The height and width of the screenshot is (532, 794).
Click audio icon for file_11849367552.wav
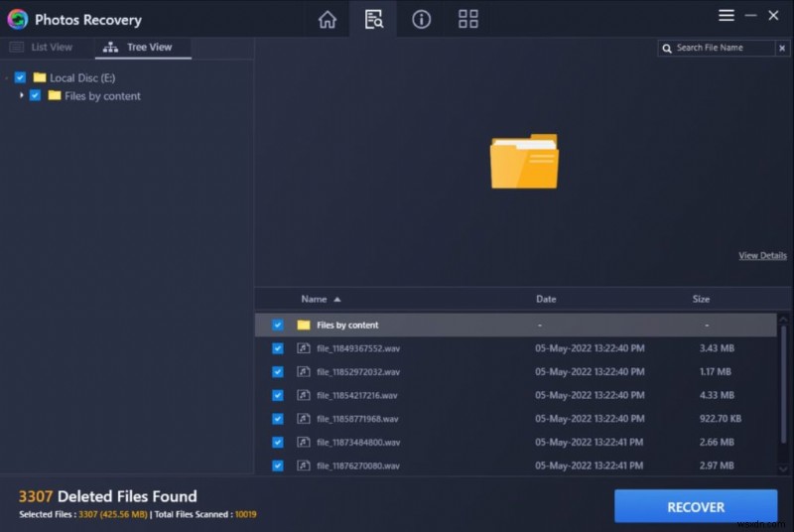[x=304, y=348]
